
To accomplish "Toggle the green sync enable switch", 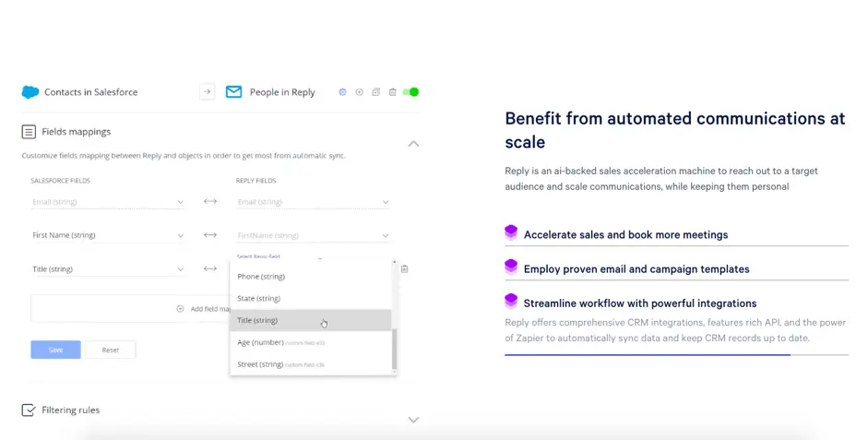I will [410, 92].
